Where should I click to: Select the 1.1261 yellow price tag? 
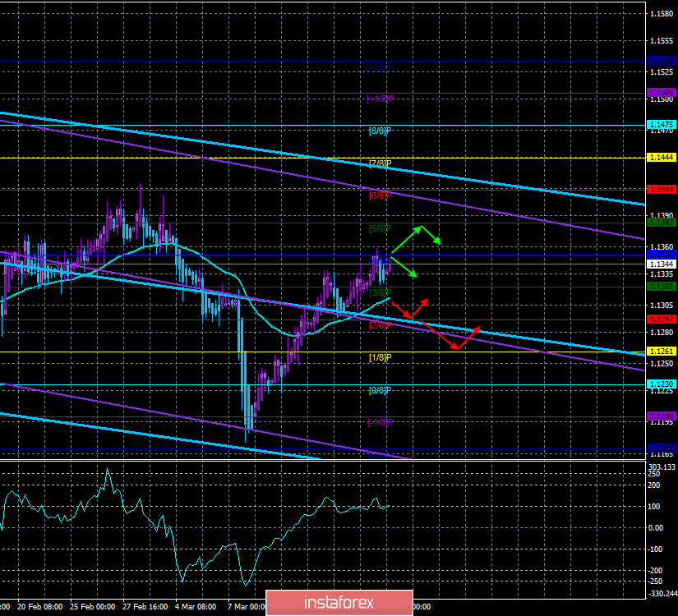pos(661,352)
